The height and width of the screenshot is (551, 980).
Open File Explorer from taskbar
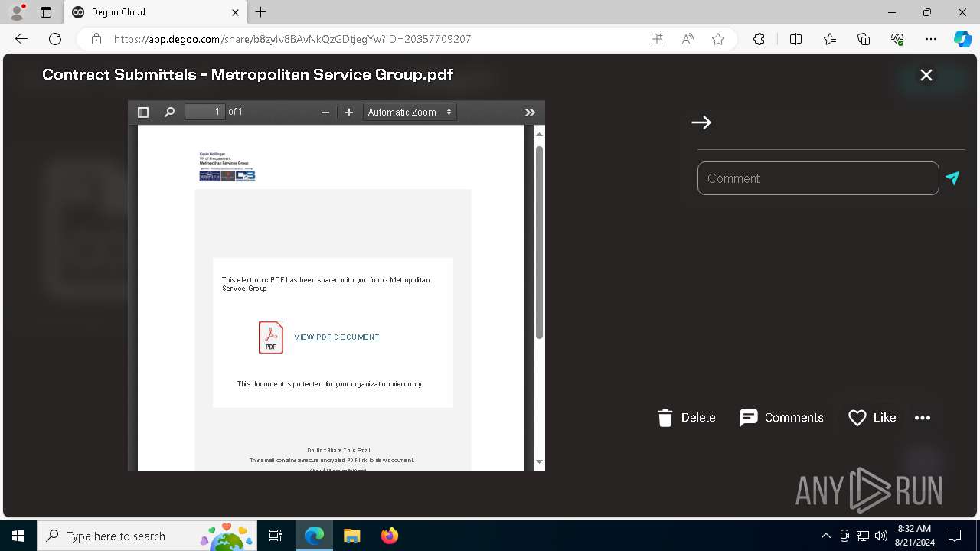click(351, 536)
